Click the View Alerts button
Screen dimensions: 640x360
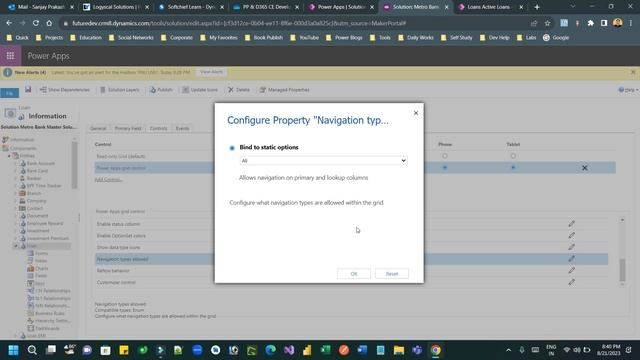(x=211, y=72)
